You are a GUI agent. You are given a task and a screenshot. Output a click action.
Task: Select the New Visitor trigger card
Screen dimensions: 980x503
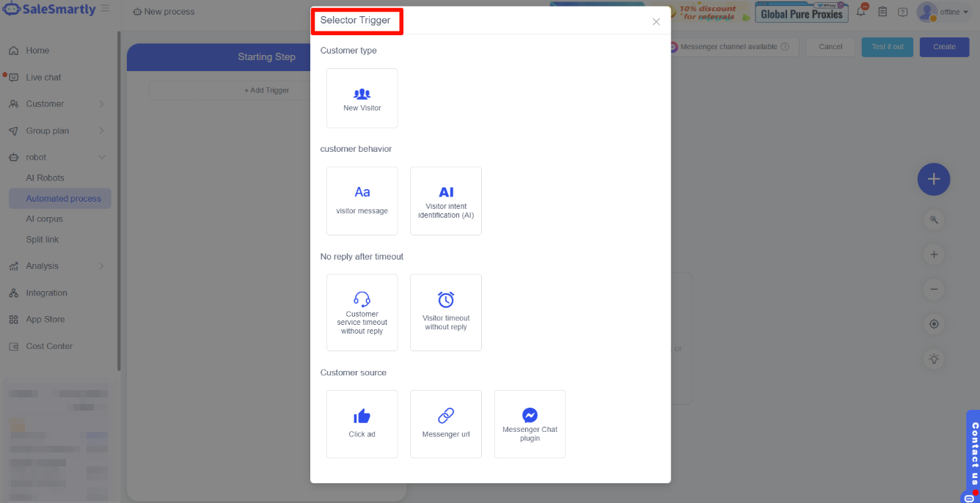click(x=362, y=98)
